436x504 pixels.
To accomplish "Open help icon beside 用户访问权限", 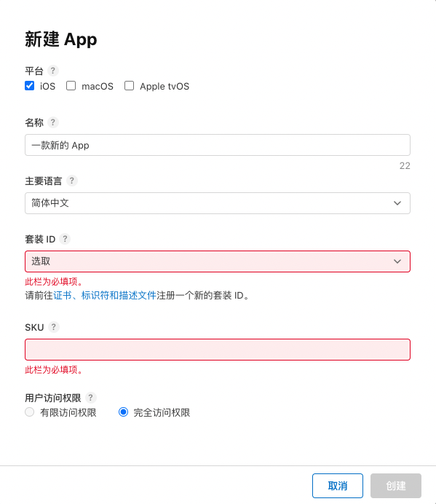I will [91, 398].
